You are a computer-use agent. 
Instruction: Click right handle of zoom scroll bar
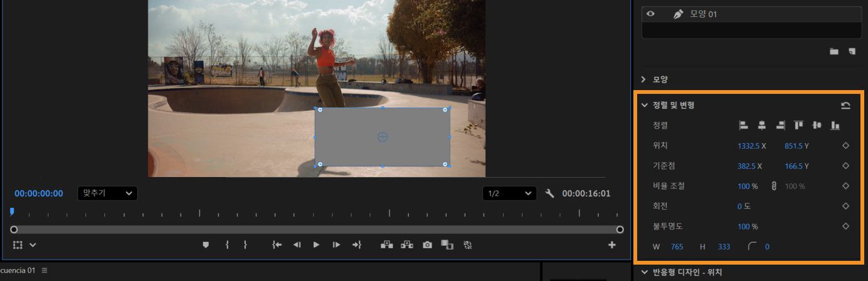[x=620, y=229]
